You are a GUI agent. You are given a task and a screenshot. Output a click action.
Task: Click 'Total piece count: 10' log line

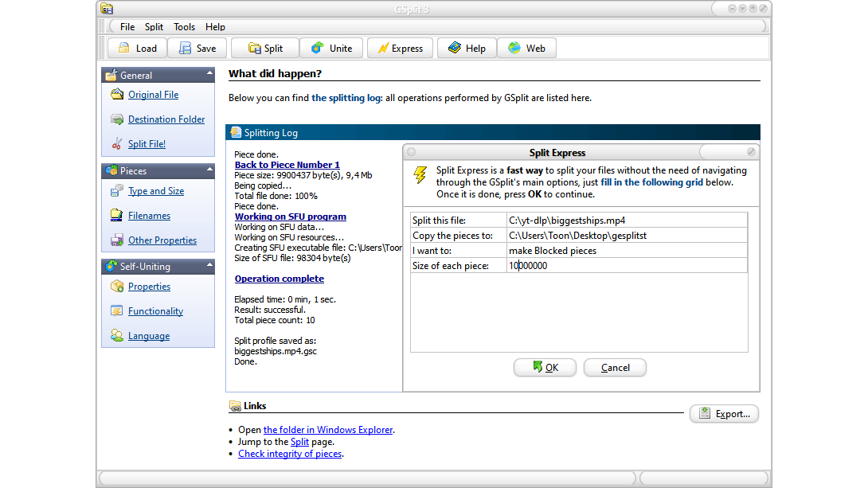point(275,320)
